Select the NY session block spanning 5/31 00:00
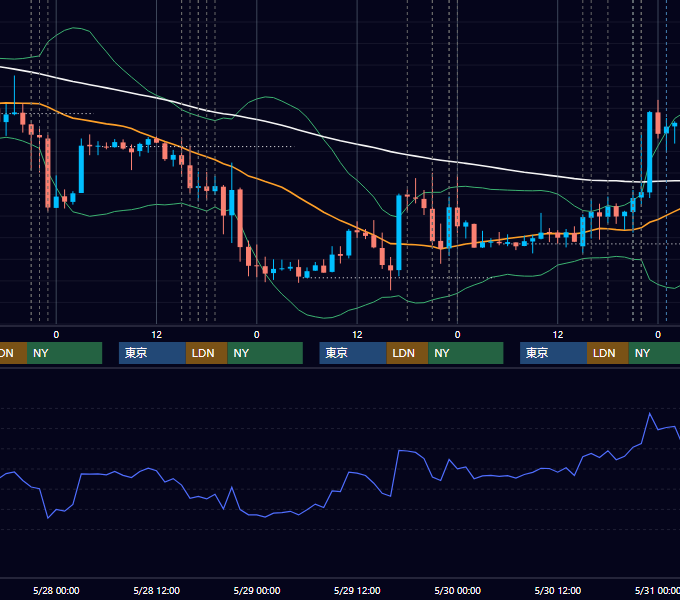This screenshot has height=600, width=680. point(654,353)
